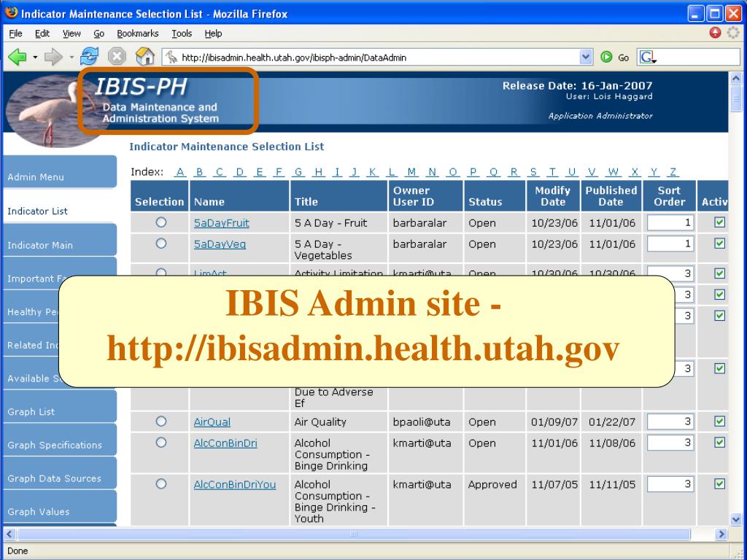Click the Stop loading icon

pyautogui.click(x=117, y=57)
